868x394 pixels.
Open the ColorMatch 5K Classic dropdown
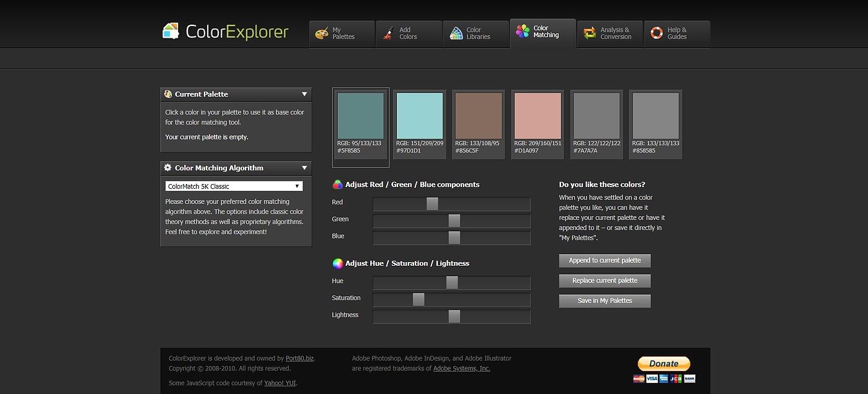[x=234, y=186]
